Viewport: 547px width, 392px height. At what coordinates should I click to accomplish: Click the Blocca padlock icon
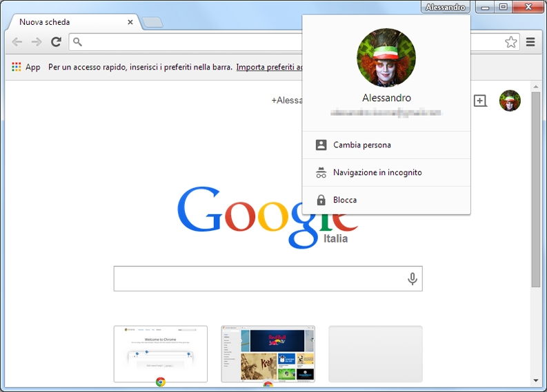coord(321,200)
